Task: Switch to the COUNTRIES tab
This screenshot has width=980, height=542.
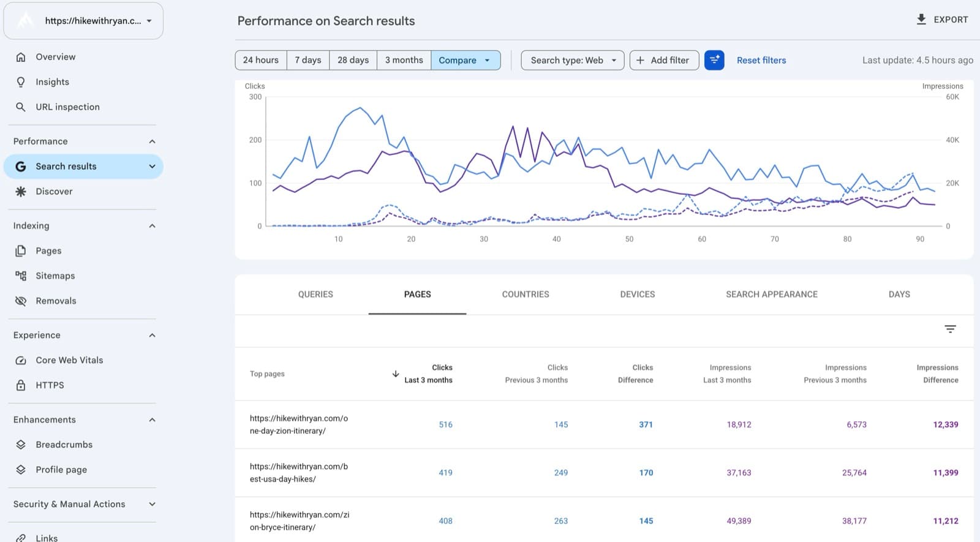Action: click(x=526, y=295)
